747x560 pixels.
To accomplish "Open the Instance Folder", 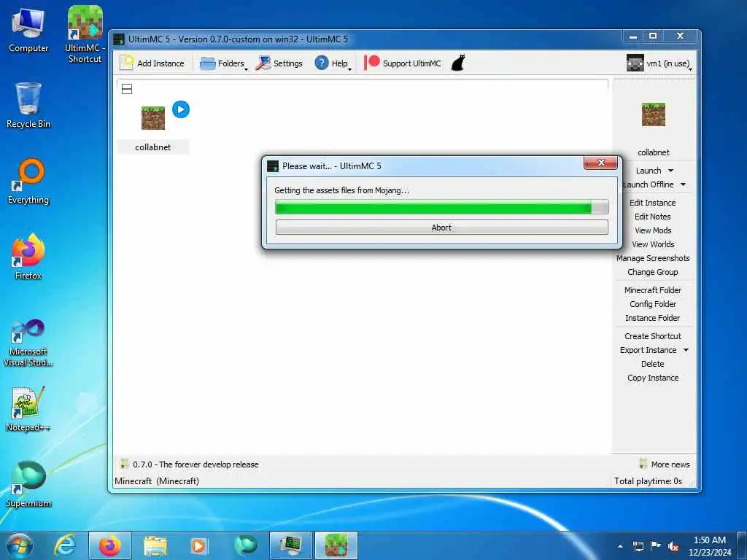I will click(x=653, y=317).
